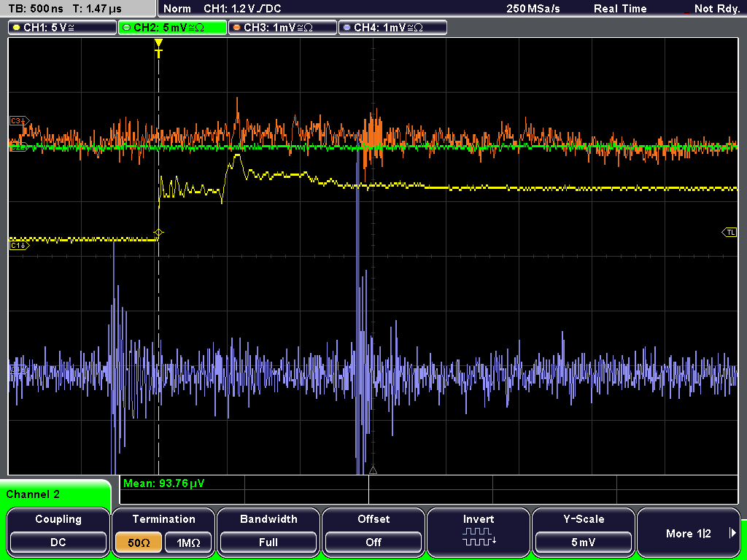The width and height of the screenshot is (747, 560).
Task: Click the CH1: 1.2 V trigger source readout
Action: pos(242,9)
